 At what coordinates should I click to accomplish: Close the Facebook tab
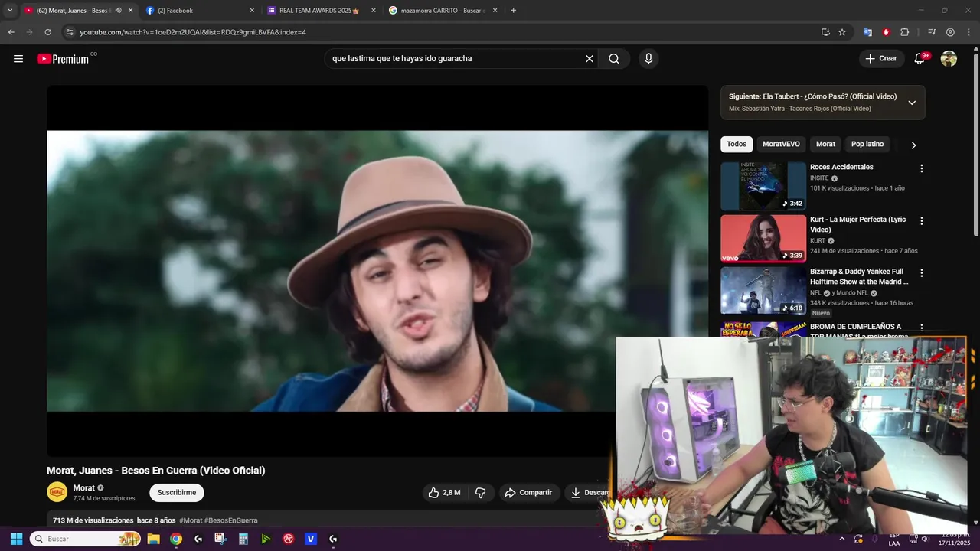252,10
